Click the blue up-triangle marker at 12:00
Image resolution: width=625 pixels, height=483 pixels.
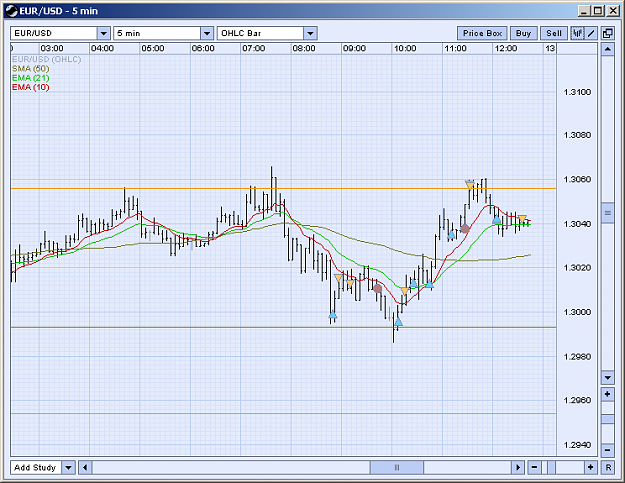click(x=496, y=220)
